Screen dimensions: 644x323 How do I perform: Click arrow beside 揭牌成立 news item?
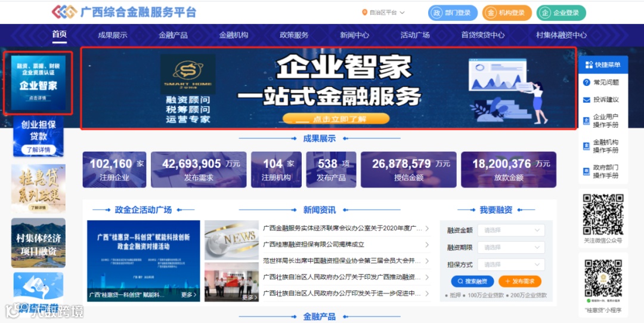pos(427,244)
